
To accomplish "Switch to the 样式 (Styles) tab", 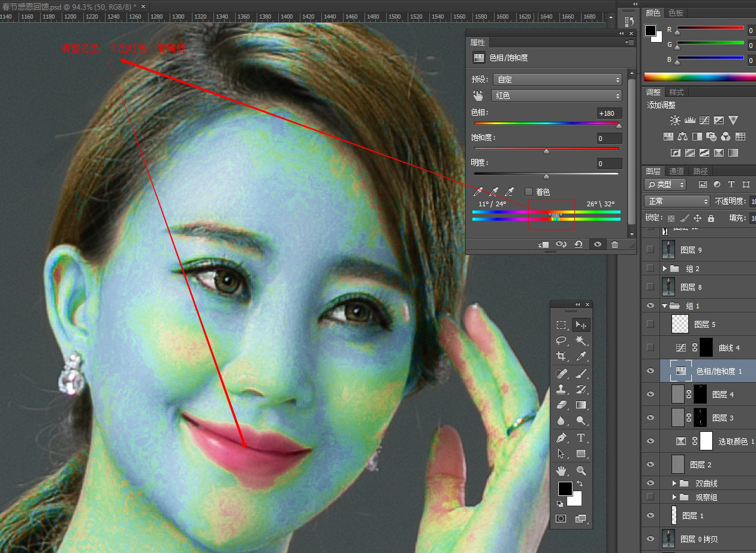I will [x=676, y=92].
